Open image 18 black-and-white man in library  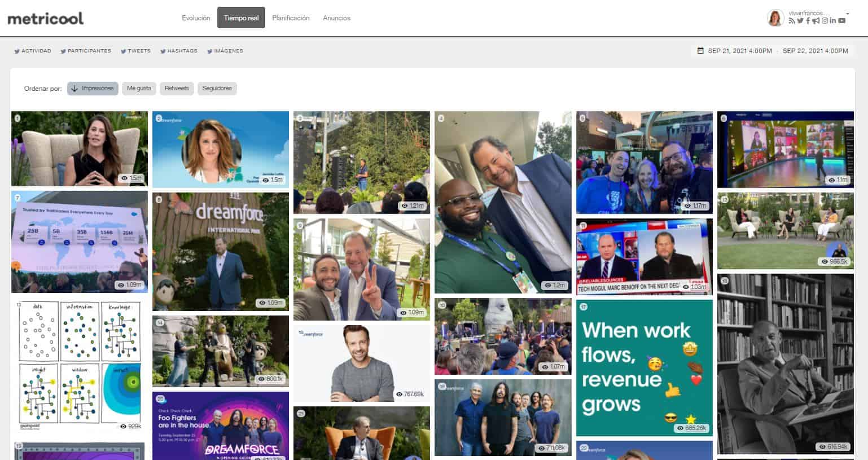786,364
